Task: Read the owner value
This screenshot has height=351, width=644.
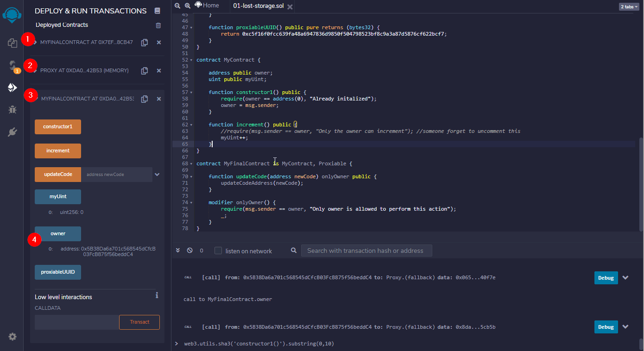Action: coord(58,234)
